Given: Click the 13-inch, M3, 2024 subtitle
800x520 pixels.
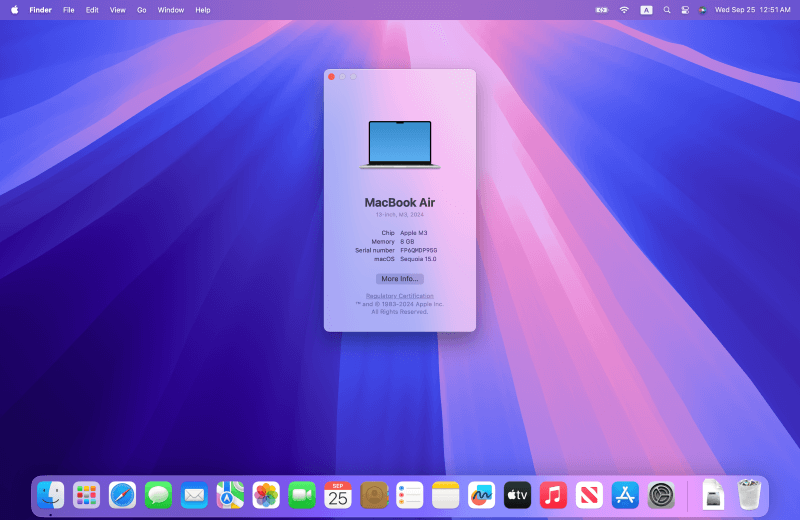Looking at the screenshot, I should pyautogui.click(x=399, y=215).
